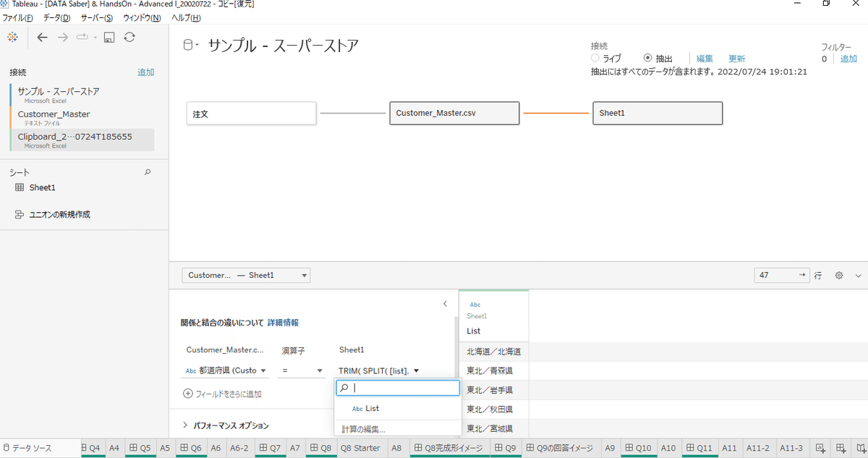Viewport: 868px width, 458px height.
Task: Click the add filter link
Action: pos(848,59)
